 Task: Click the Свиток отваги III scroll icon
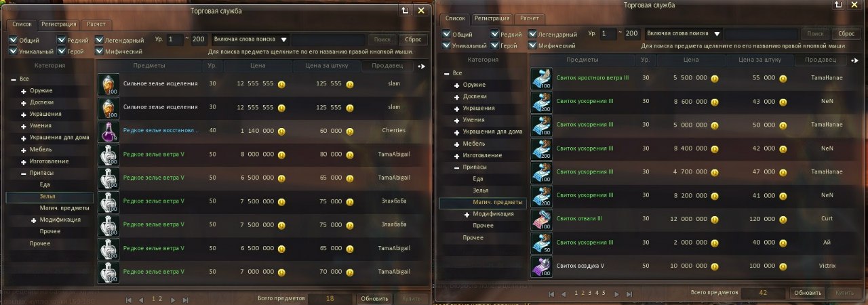(542, 219)
